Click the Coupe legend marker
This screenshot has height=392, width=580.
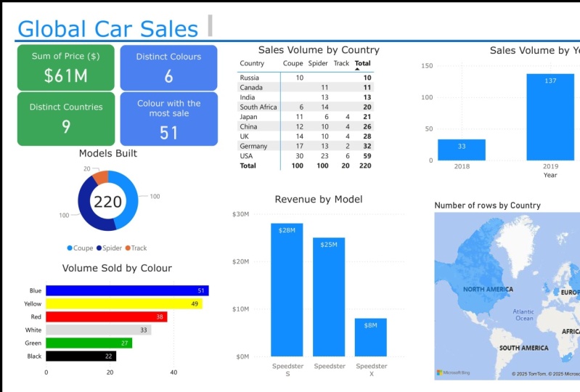[x=70, y=248]
